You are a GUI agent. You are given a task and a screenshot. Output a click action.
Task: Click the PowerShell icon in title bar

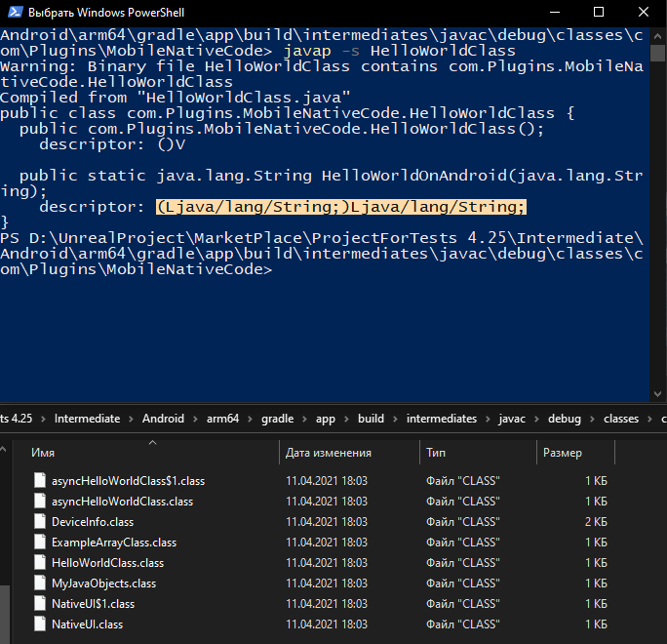15,12
